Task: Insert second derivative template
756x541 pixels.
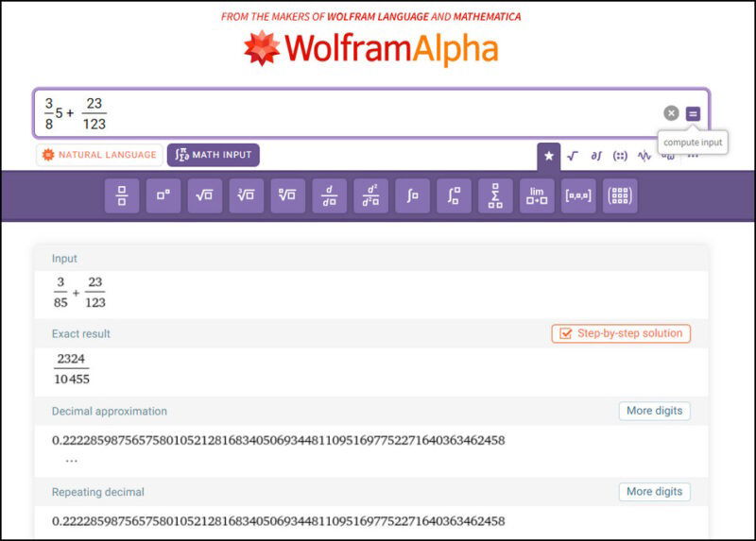Action: tap(370, 195)
